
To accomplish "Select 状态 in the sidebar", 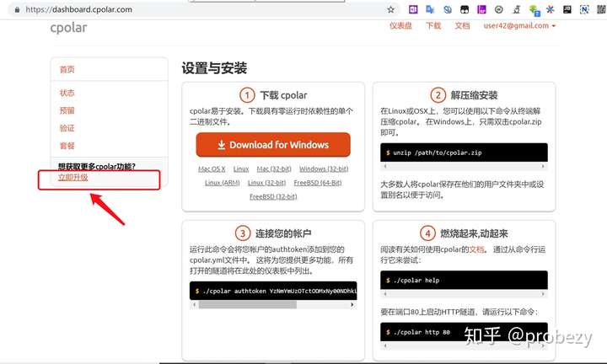I will [67, 93].
